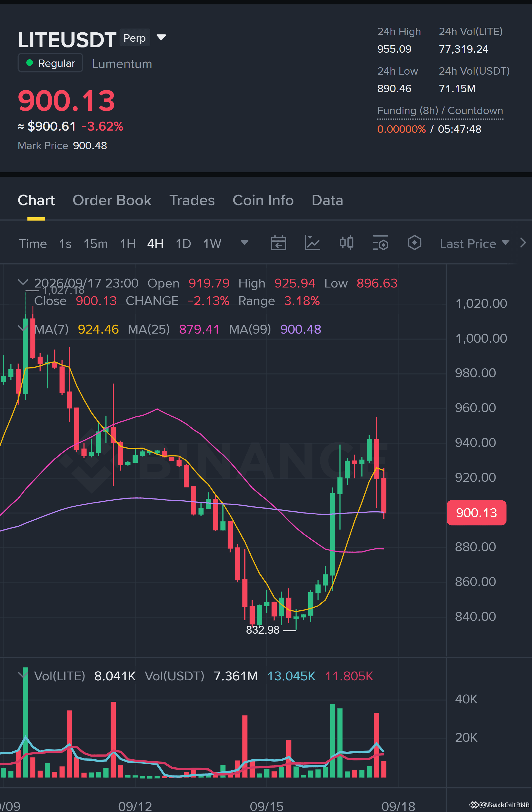Expand the more time intervals dropdown
The width and height of the screenshot is (532, 812).
[x=245, y=243]
